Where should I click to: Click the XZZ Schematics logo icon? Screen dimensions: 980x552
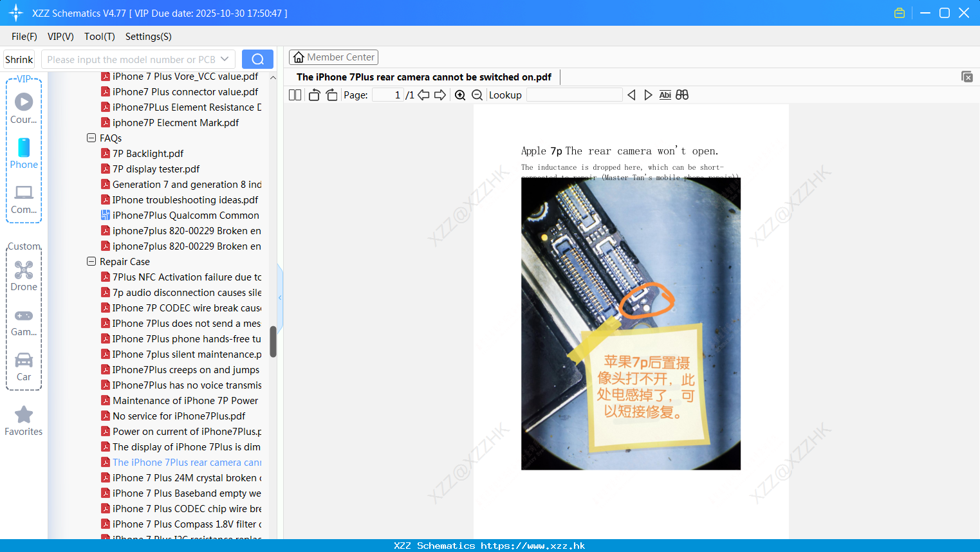coord(16,13)
